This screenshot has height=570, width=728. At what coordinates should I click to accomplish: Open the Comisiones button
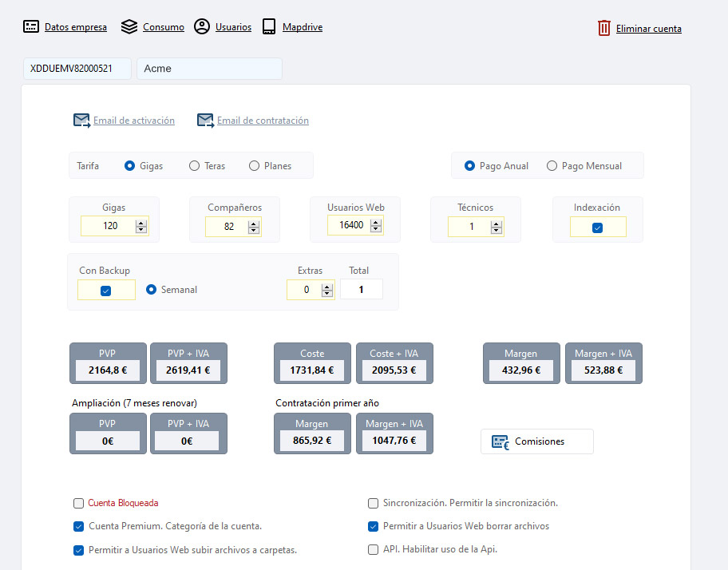click(x=537, y=441)
